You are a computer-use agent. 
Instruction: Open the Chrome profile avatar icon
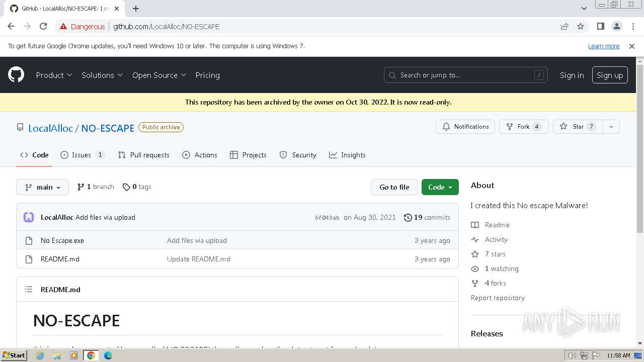[x=616, y=26]
